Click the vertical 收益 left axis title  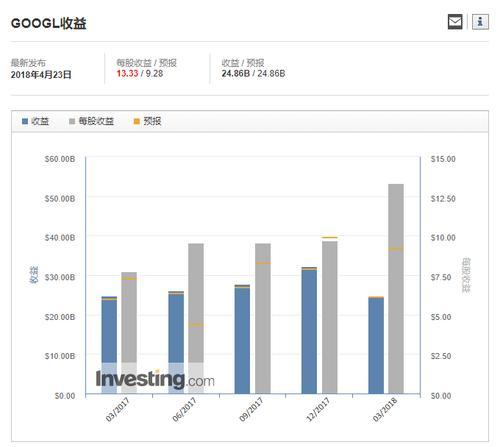coord(34,275)
